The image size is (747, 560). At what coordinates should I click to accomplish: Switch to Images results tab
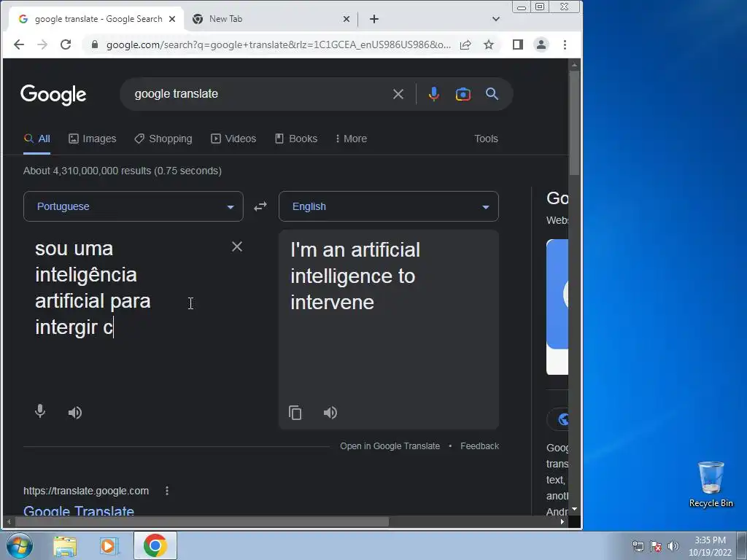[93, 139]
